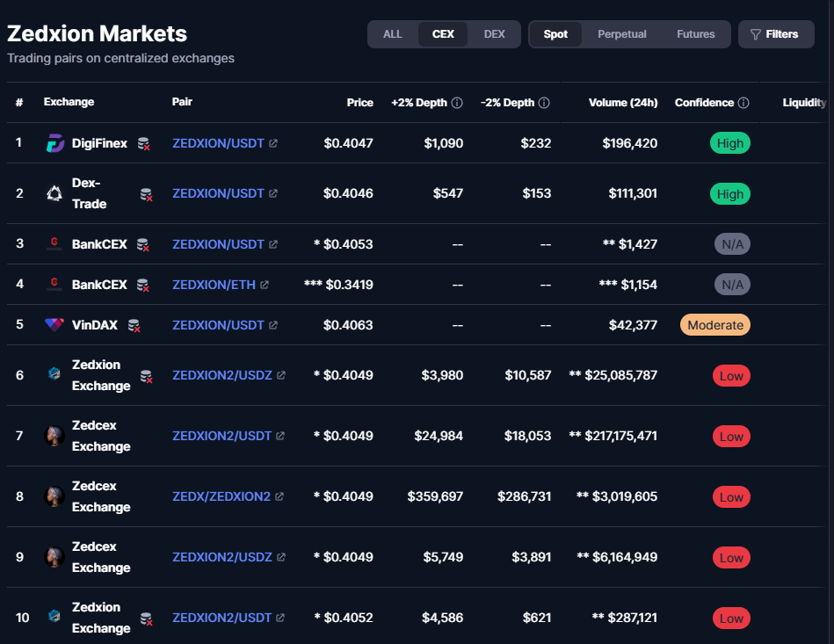Sort by the Volume (24h) column header
This screenshot has width=834, height=644.
(623, 103)
